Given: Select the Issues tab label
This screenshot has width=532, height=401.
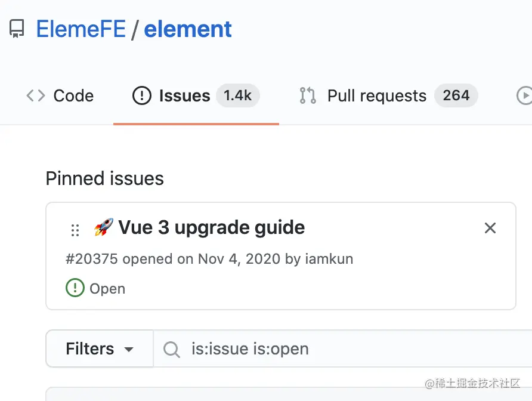Looking at the screenshot, I should 184,95.
